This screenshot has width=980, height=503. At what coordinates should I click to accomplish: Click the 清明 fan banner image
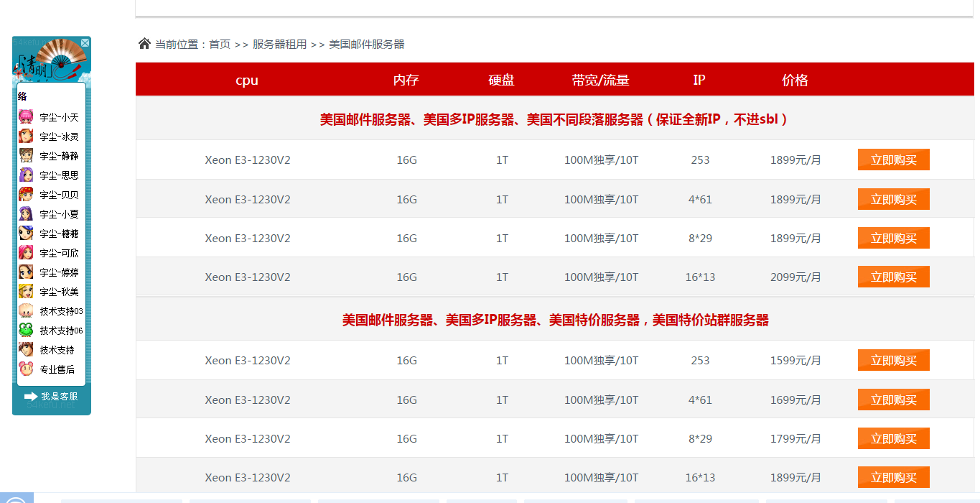coord(50,61)
